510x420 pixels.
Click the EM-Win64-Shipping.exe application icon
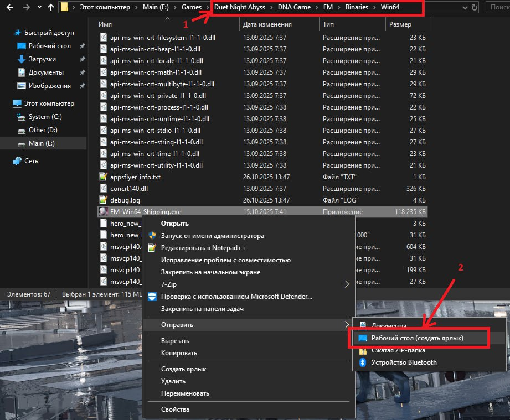tap(103, 211)
